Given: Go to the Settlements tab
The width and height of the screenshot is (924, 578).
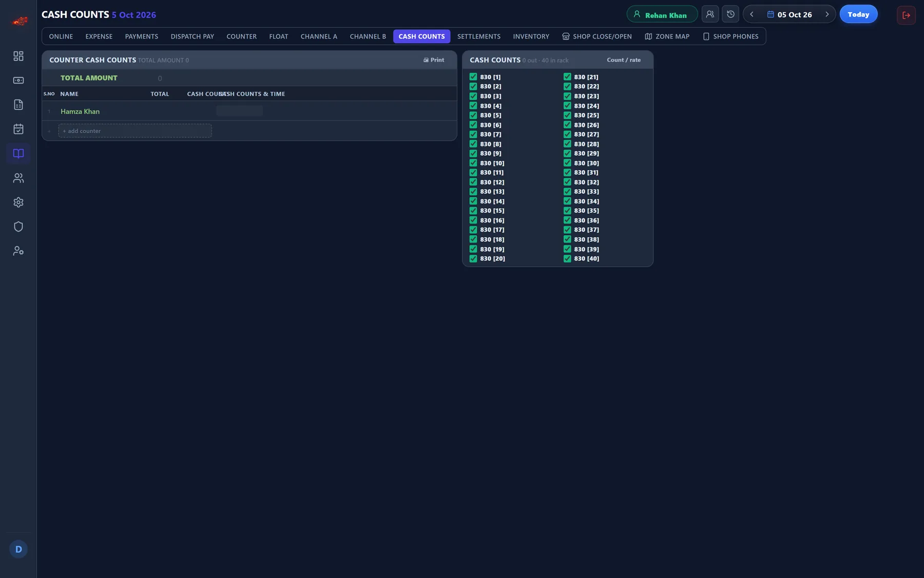Looking at the screenshot, I should point(479,36).
